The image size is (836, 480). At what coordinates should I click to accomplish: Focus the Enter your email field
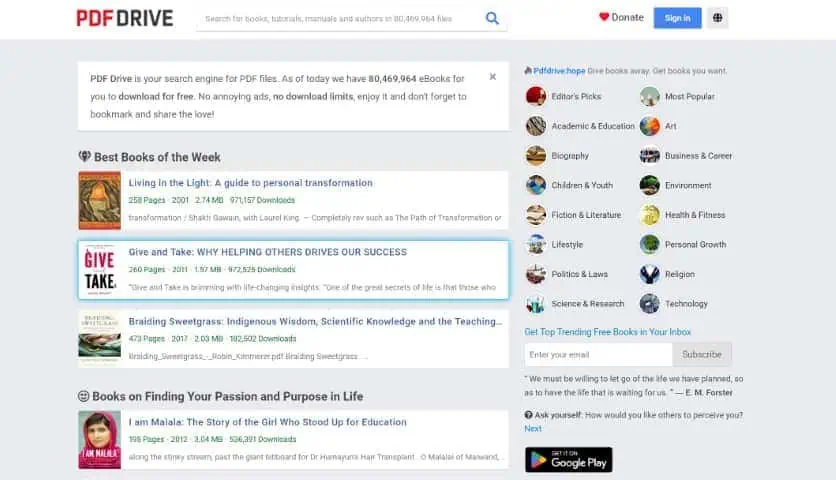pos(598,354)
